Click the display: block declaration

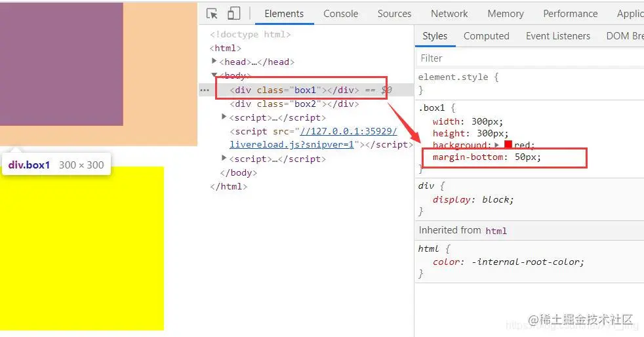pyautogui.click(x=473, y=199)
